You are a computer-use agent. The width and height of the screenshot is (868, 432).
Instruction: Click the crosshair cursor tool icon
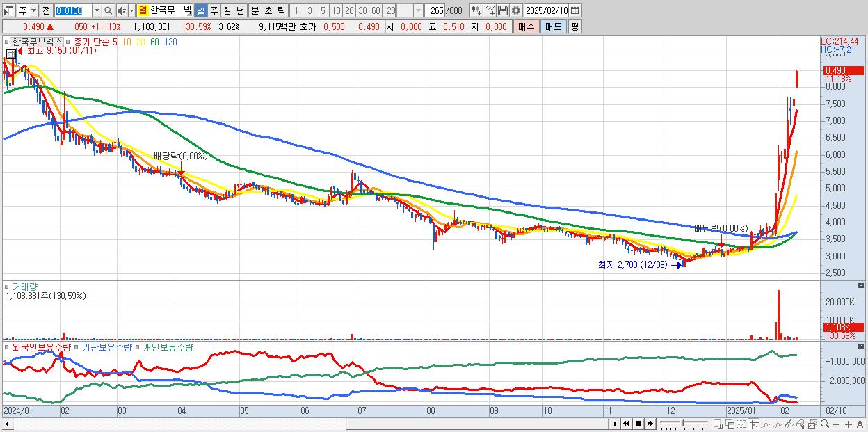[754, 424]
